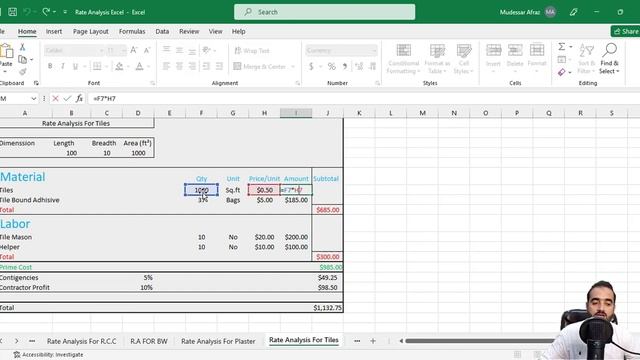Open Cell Styles gallery
The width and height of the screenshot is (640, 360).
pyautogui.click(x=464, y=59)
